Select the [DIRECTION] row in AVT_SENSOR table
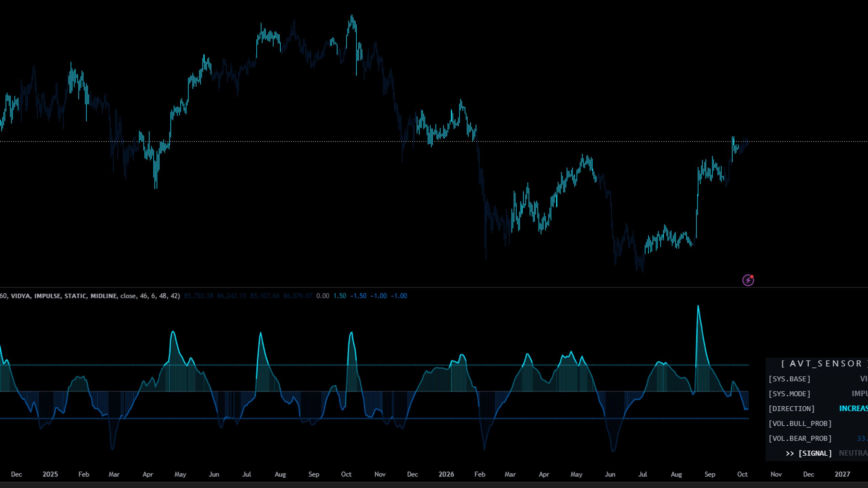The width and height of the screenshot is (868, 488). 817,409
